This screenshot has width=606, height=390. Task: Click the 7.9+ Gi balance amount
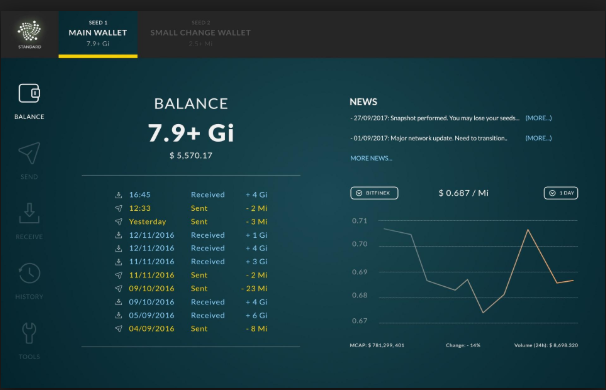point(191,133)
